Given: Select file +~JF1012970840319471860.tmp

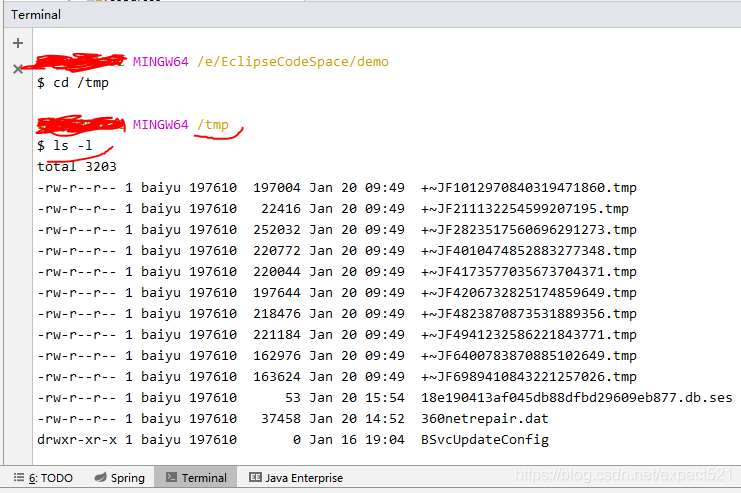Looking at the screenshot, I should [x=529, y=188].
